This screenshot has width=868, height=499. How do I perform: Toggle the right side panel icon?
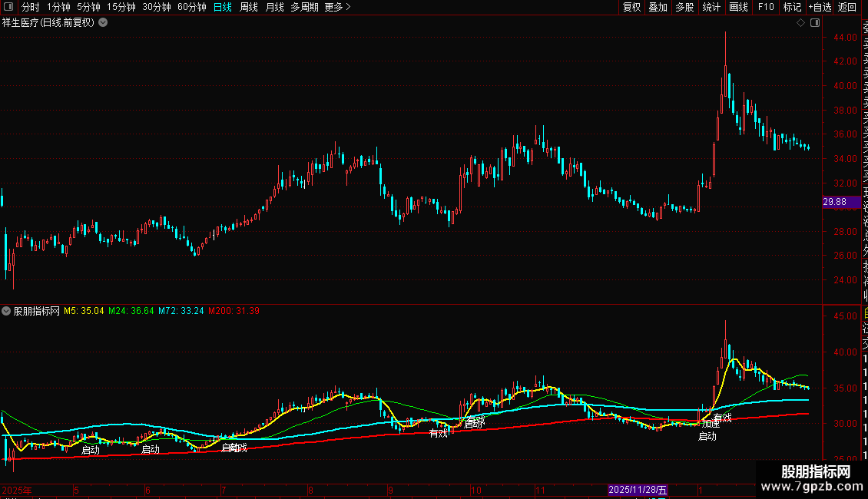point(813,23)
